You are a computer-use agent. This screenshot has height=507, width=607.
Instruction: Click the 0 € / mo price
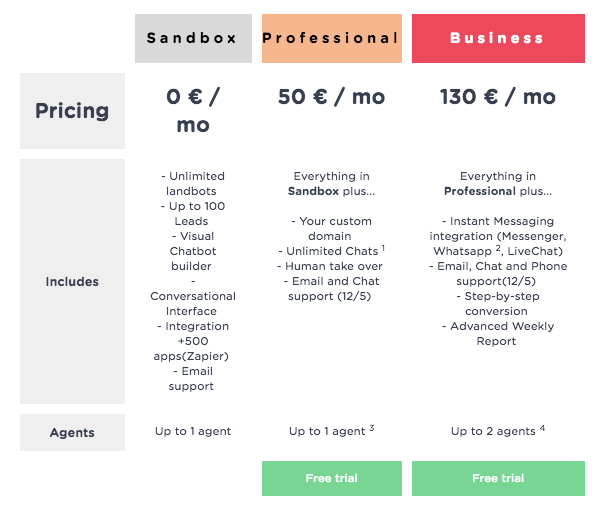point(193,110)
